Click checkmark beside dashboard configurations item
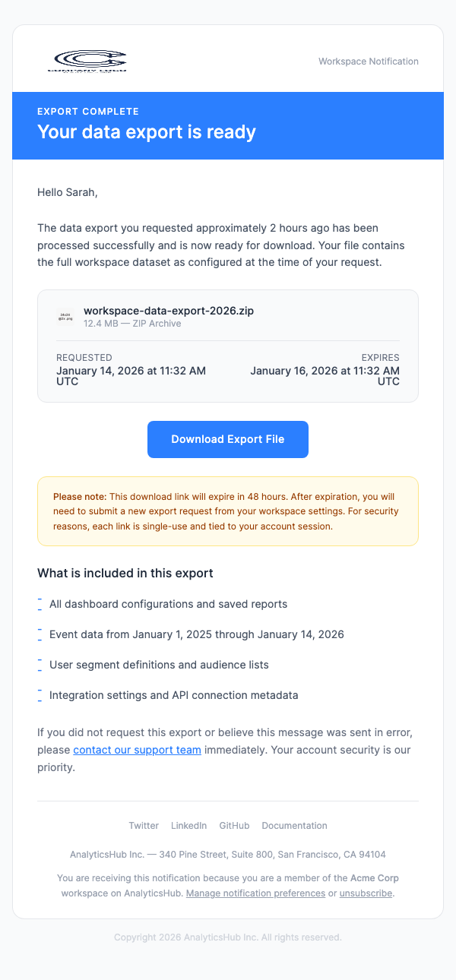The width and height of the screenshot is (456, 980). pyautogui.click(x=40, y=603)
